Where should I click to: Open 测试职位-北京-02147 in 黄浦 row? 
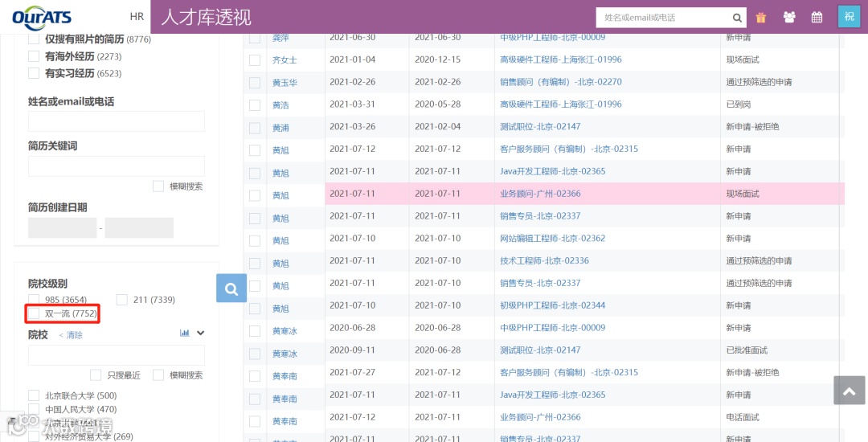click(x=540, y=126)
